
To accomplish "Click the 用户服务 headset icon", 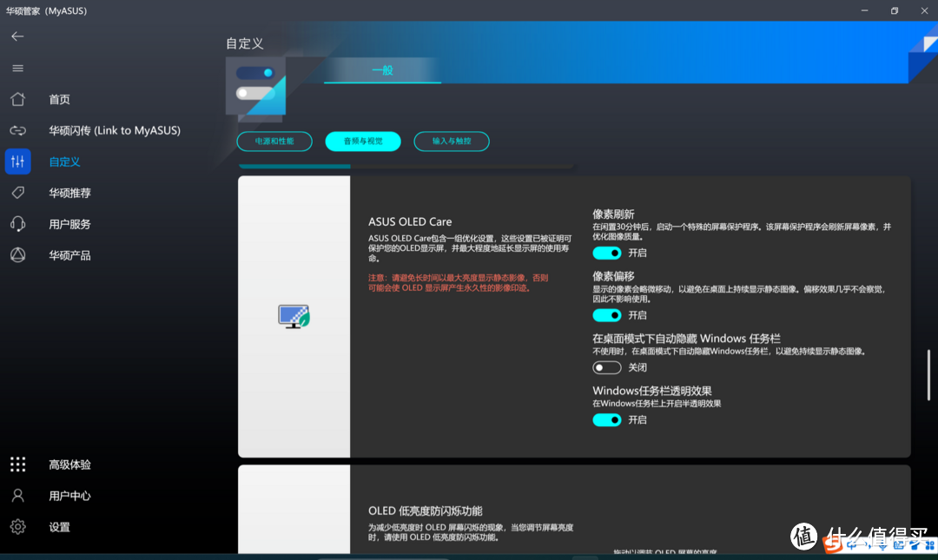I will 18,224.
